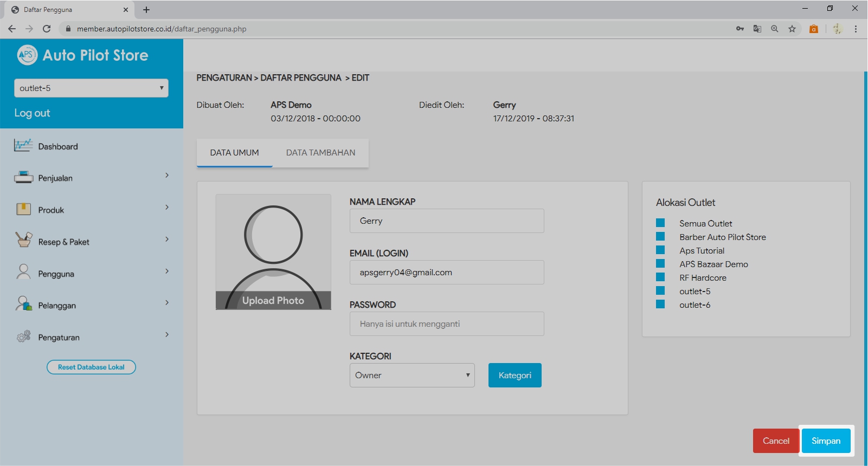The width and height of the screenshot is (868, 466).
Task: Expand the Penjualan menu chevron
Action: click(x=167, y=176)
